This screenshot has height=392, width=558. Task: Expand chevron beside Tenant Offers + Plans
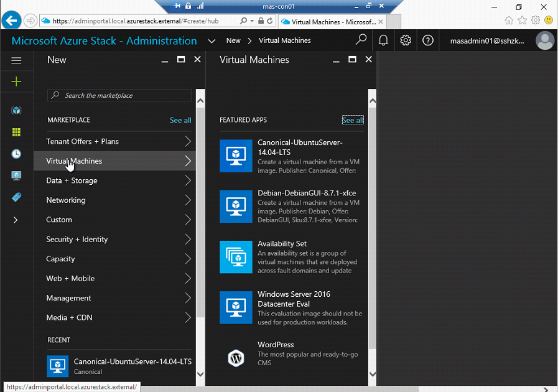(x=188, y=141)
